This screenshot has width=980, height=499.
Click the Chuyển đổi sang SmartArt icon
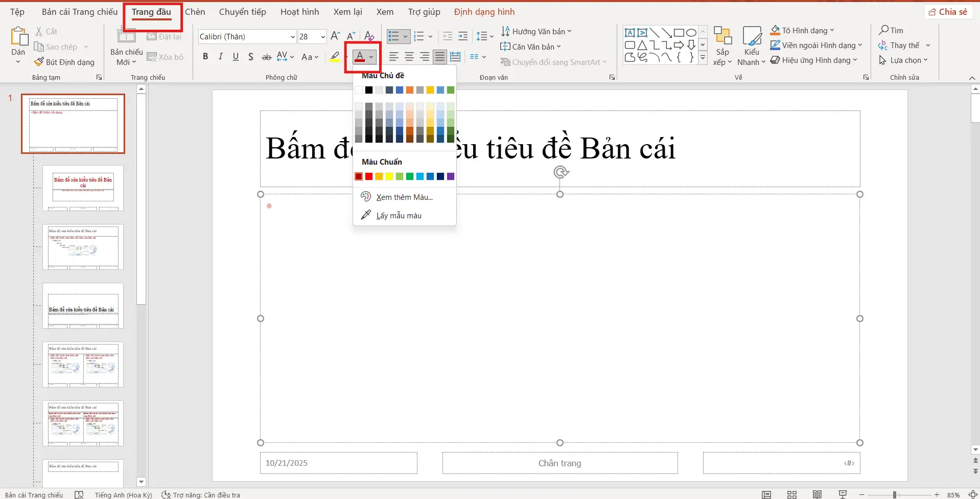505,62
